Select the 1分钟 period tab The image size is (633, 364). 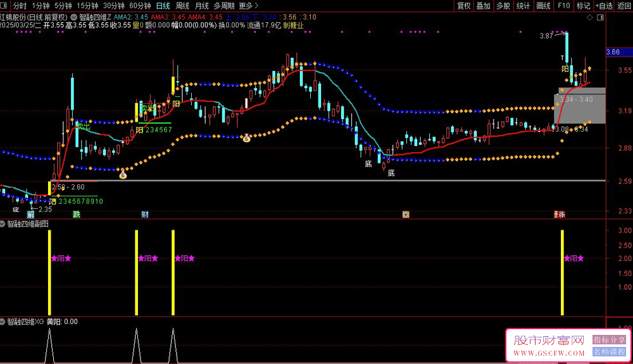pyautogui.click(x=41, y=6)
